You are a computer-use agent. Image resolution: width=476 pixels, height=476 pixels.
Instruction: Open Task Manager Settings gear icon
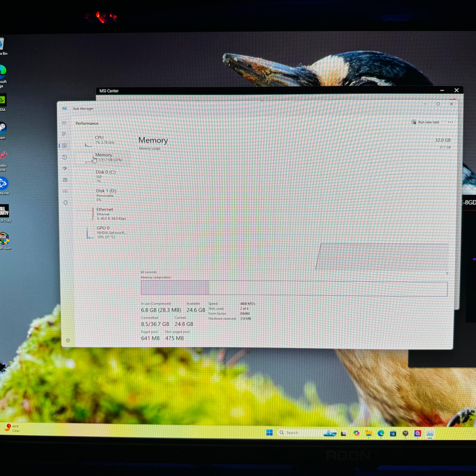pos(68,340)
